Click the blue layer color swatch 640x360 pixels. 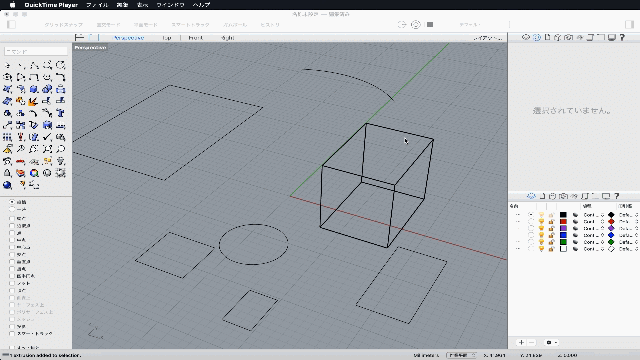(x=563, y=235)
